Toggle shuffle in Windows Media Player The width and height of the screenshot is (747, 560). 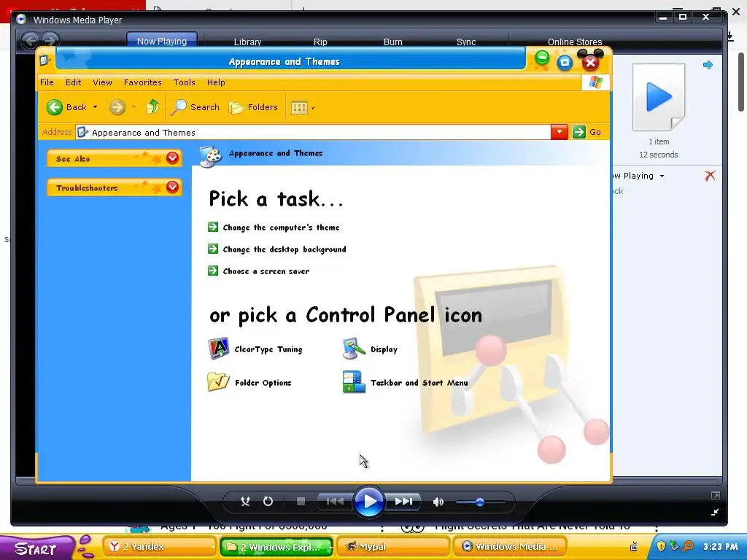pyautogui.click(x=245, y=502)
